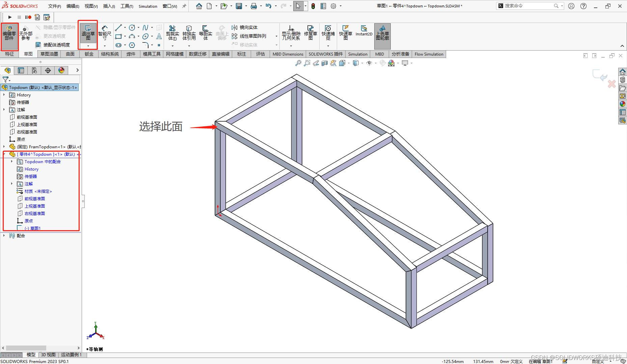Open Linear Sketch Pattern dropdown arrow
Image resolution: width=627 pixels, height=364 pixels.
(x=276, y=36)
